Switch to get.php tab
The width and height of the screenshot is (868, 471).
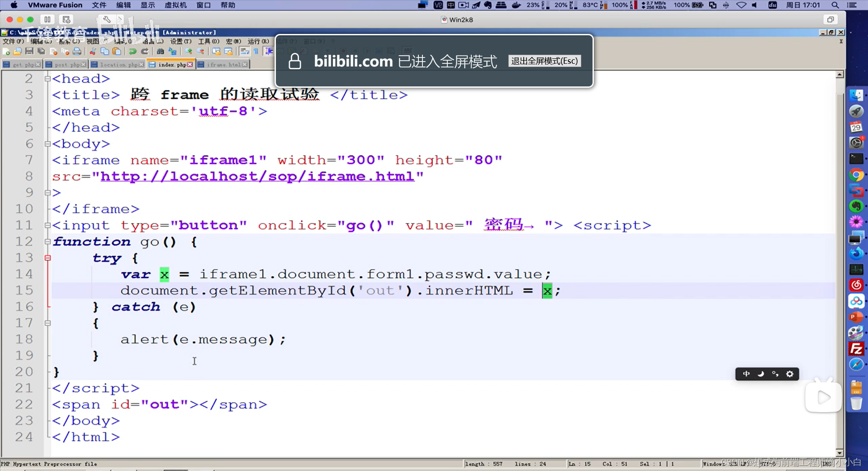[x=21, y=65]
